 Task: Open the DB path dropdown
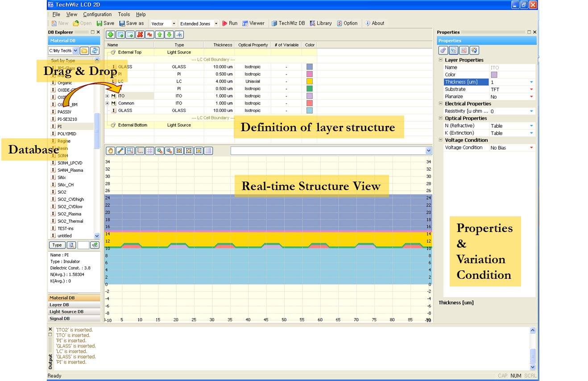point(75,51)
